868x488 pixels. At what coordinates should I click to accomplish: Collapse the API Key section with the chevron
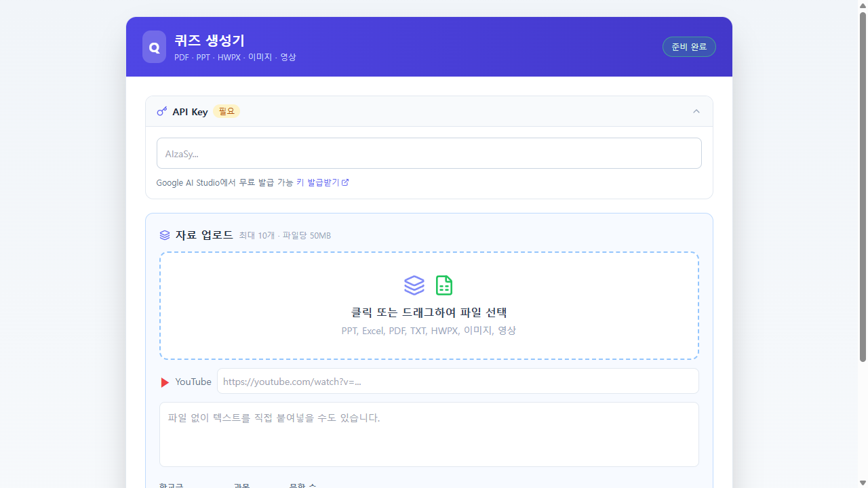pos(696,111)
